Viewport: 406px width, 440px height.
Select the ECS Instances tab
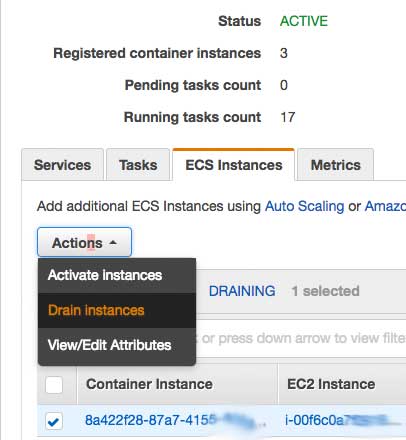tap(234, 165)
